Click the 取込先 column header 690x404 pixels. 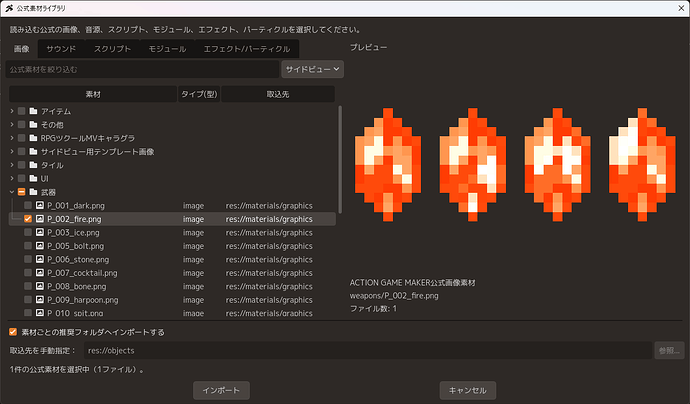point(278,94)
